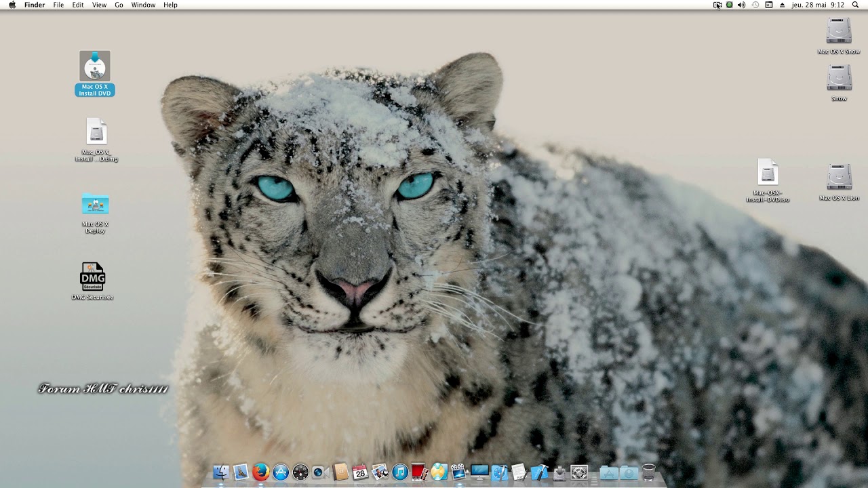
Task: Select Mac-OSX-Install-DVD.iso file on desktop
Action: click(768, 181)
